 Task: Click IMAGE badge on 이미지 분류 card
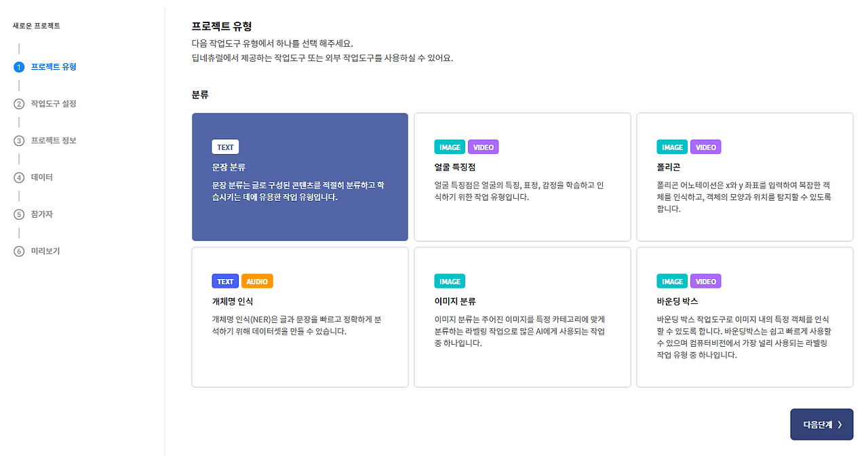[450, 282]
